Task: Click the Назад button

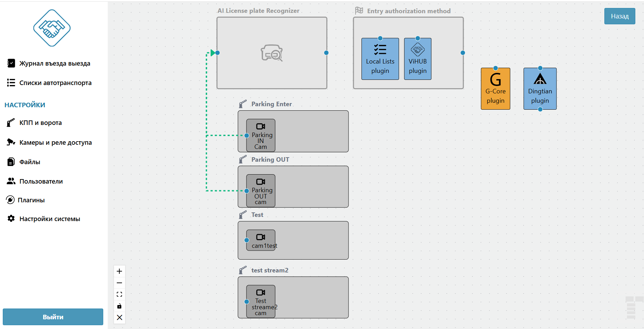Action: tap(619, 16)
